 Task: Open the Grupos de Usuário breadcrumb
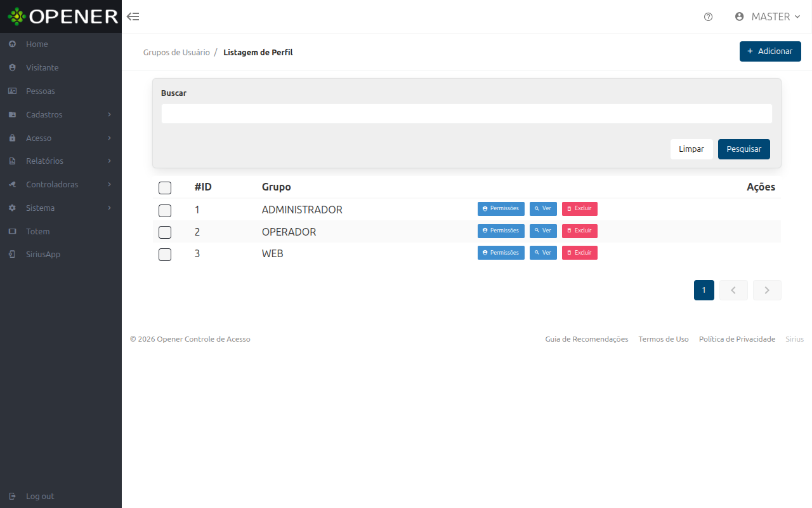pyautogui.click(x=176, y=52)
